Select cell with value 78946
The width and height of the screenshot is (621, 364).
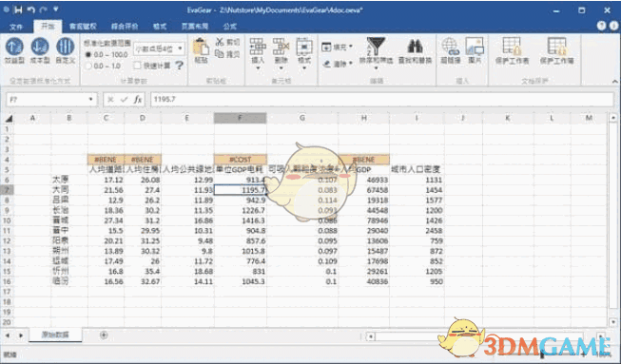coord(363,220)
